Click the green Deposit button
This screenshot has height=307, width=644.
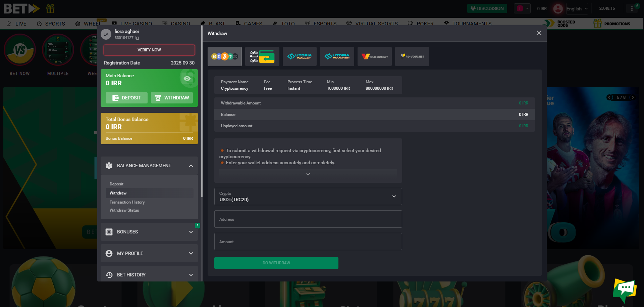[126, 98]
